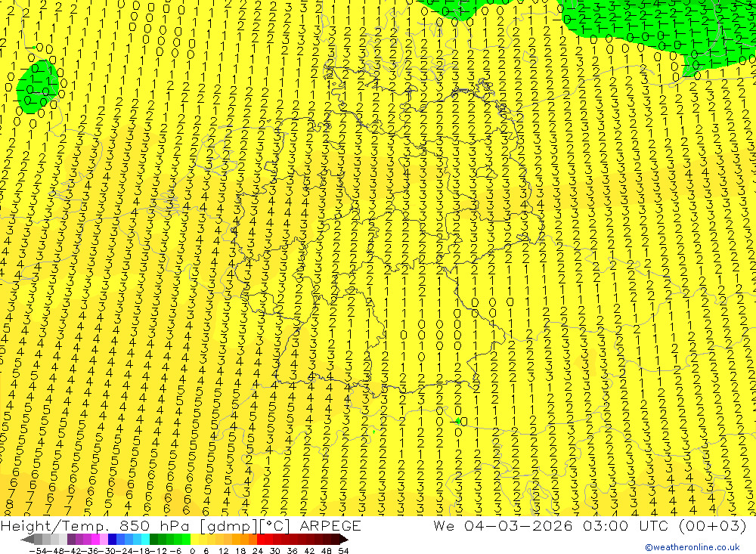
Task: Click the bright yellow legend swatch at 0
Action: click(195, 539)
